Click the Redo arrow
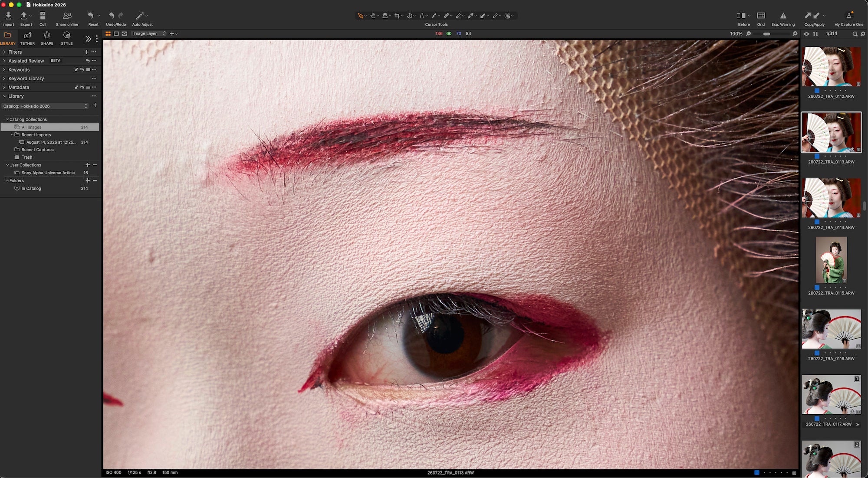868x478 pixels. pyautogui.click(x=121, y=16)
